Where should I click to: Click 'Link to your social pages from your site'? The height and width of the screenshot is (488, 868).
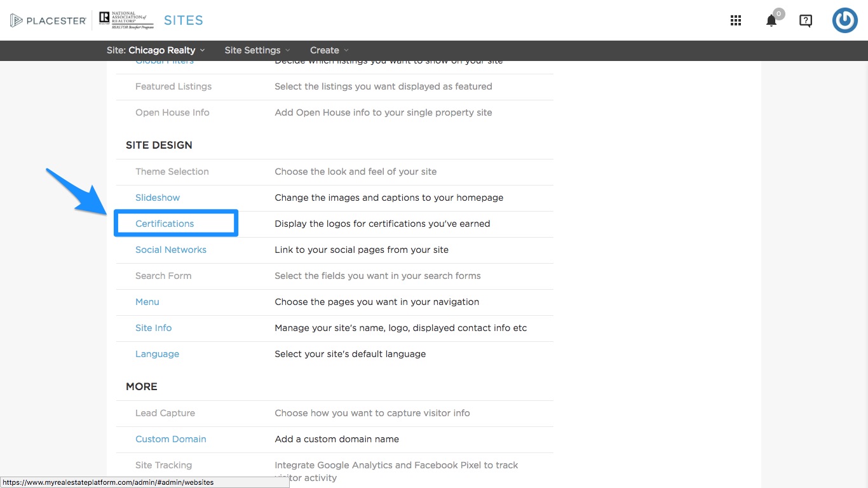pyautogui.click(x=362, y=250)
